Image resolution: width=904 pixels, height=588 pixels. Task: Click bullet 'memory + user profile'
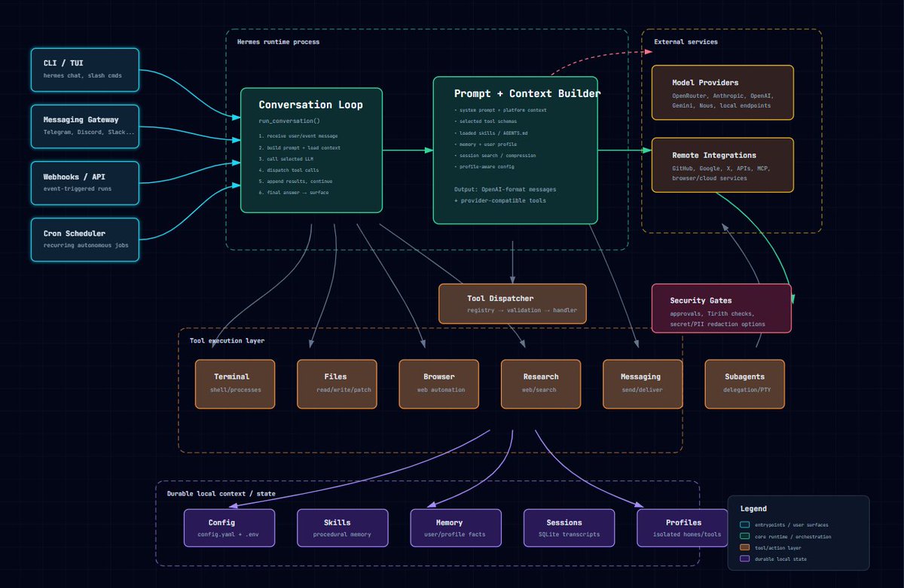[486, 144]
